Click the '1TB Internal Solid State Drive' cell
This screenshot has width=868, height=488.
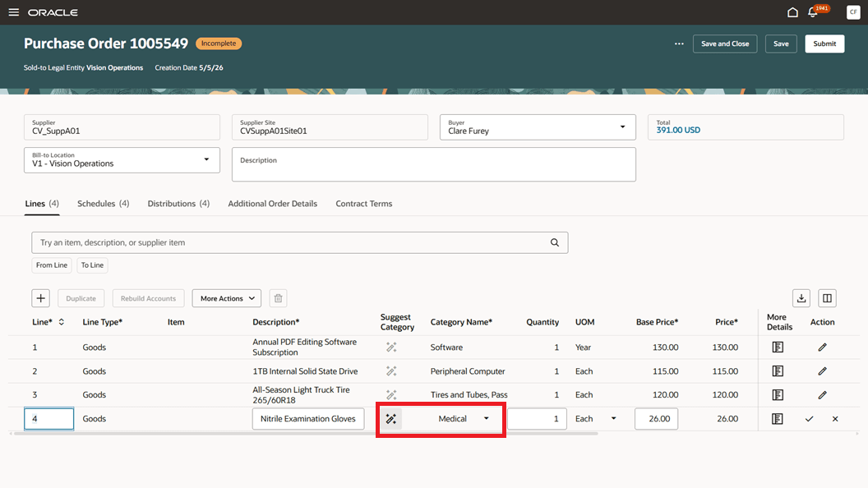click(x=305, y=371)
